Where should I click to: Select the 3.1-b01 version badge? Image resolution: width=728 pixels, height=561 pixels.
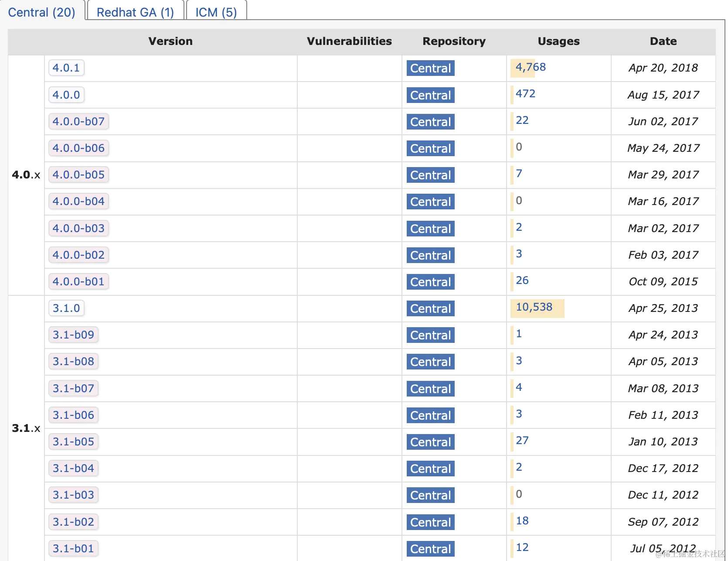[x=73, y=548]
